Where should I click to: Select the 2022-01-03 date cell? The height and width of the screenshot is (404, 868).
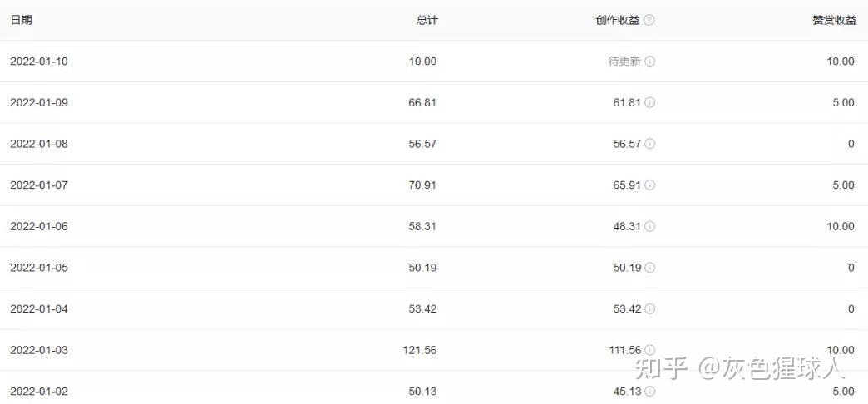(x=39, y=350)
